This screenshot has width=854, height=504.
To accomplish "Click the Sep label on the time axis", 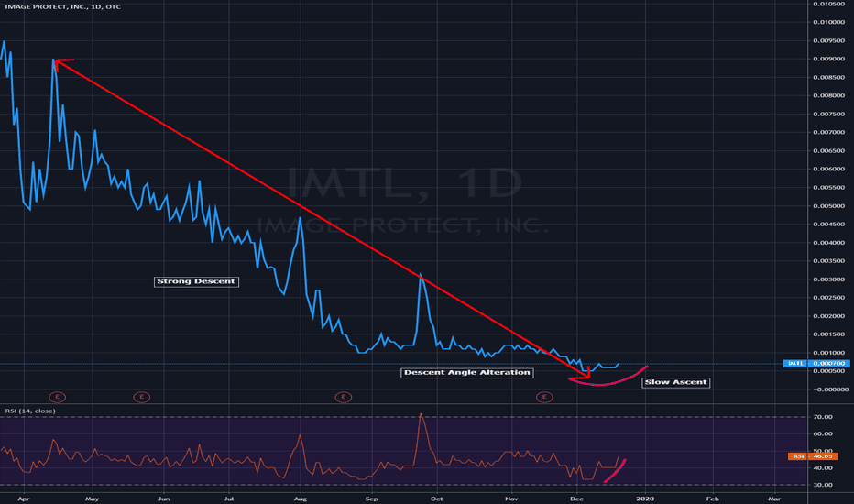I will pyautogui.click(x=371, y=499).
